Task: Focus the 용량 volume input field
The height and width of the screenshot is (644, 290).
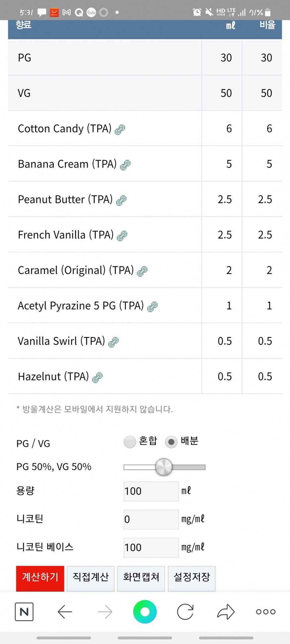Action: (151, 491)
